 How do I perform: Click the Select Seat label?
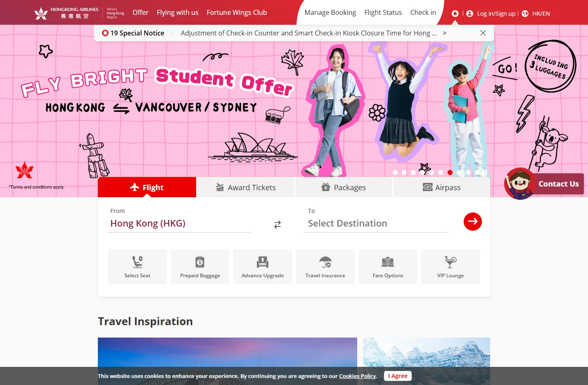coord(138,276)
